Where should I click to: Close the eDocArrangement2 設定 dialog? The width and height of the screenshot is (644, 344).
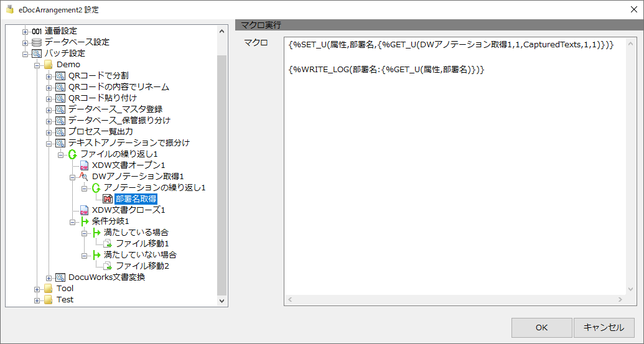click(x=633, y=10)
